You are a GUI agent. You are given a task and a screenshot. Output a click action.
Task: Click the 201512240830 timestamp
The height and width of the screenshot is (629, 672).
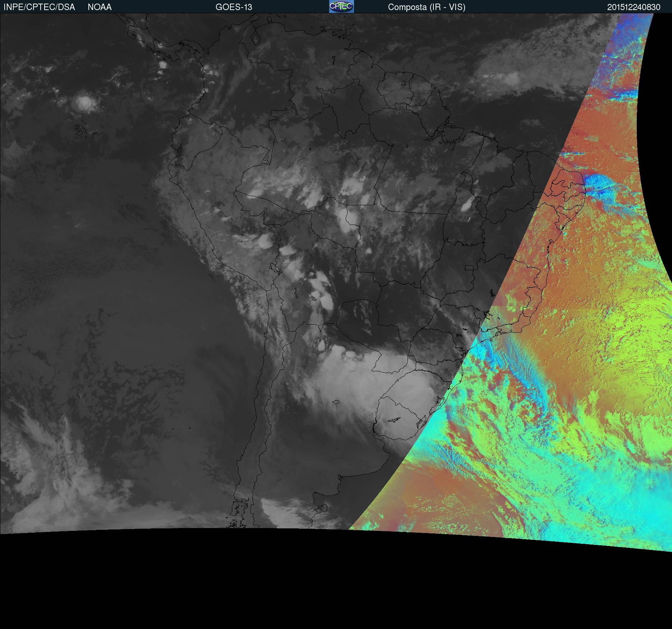click(x=634, y=7)
